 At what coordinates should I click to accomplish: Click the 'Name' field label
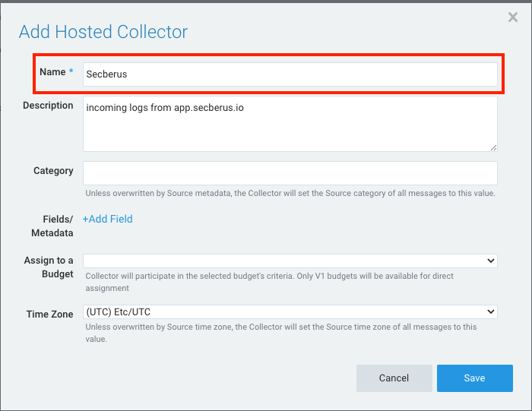[x=52, y=72]
